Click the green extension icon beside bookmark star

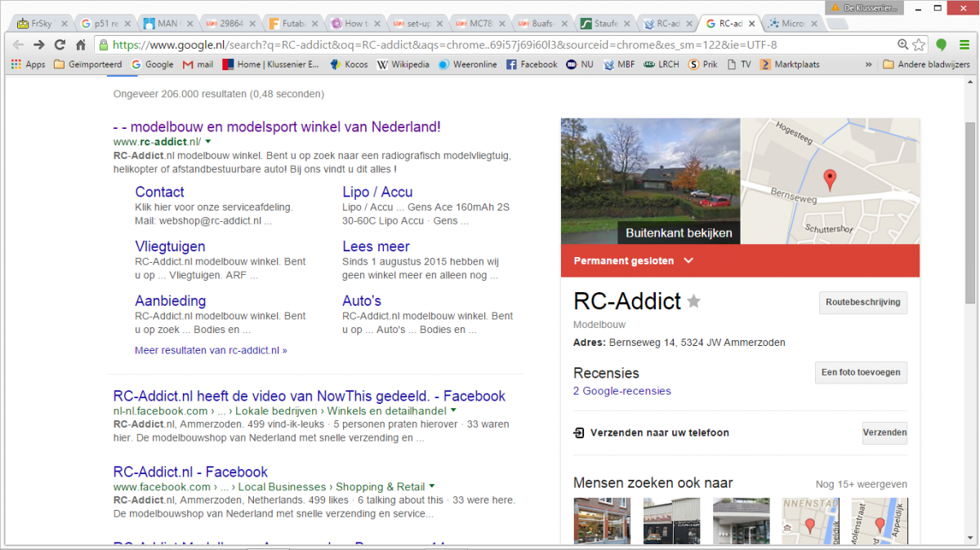942,45
